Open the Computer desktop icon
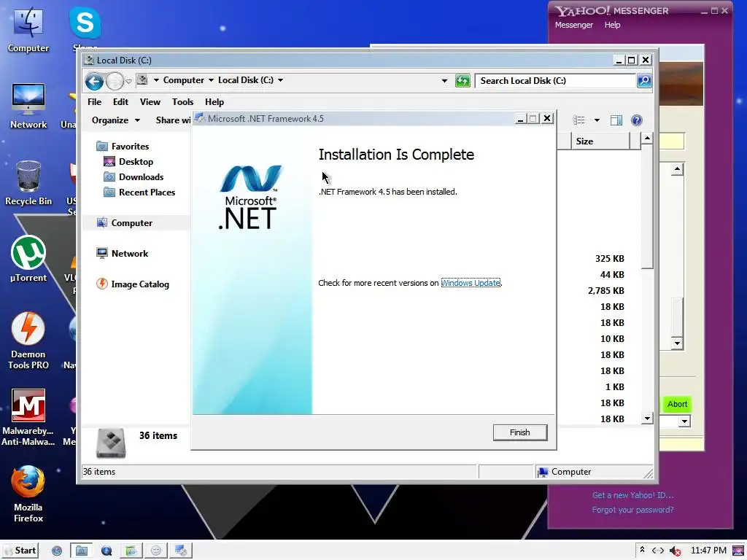Viewport: 747px width, 560px height. pyautogui.click(x=28, y=29)
